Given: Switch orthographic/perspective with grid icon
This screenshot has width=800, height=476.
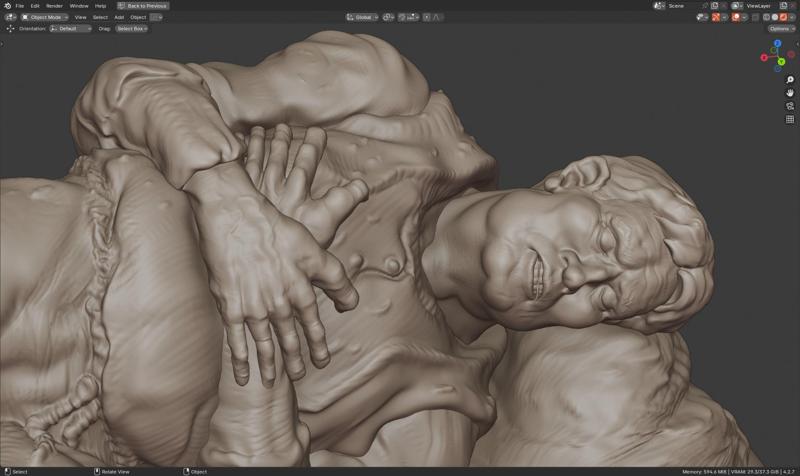Looking at the screenshot, I should tap(790, 119).
